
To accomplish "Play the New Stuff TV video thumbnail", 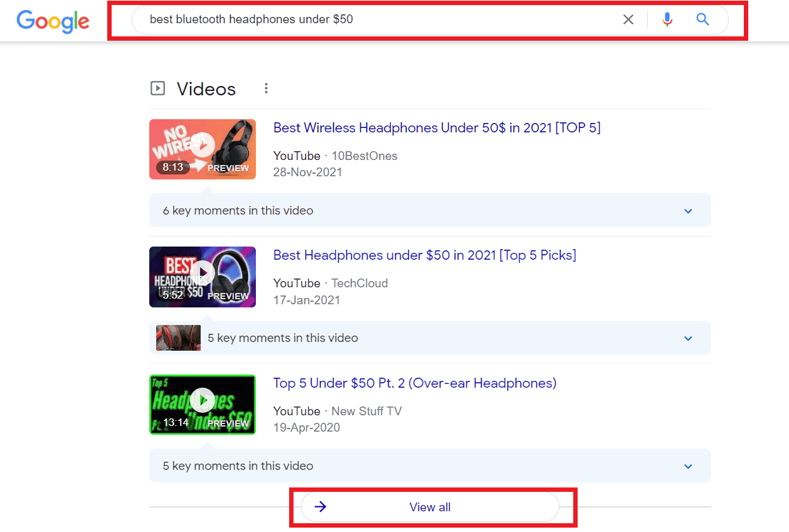I will click(x=203, y=405).
